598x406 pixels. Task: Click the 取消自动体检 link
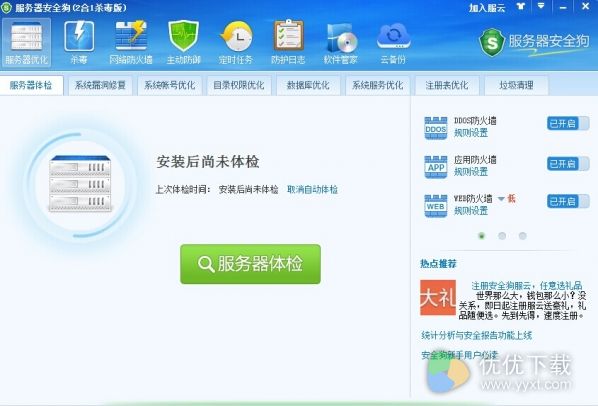pyautogui.click(x=312, y=189)
